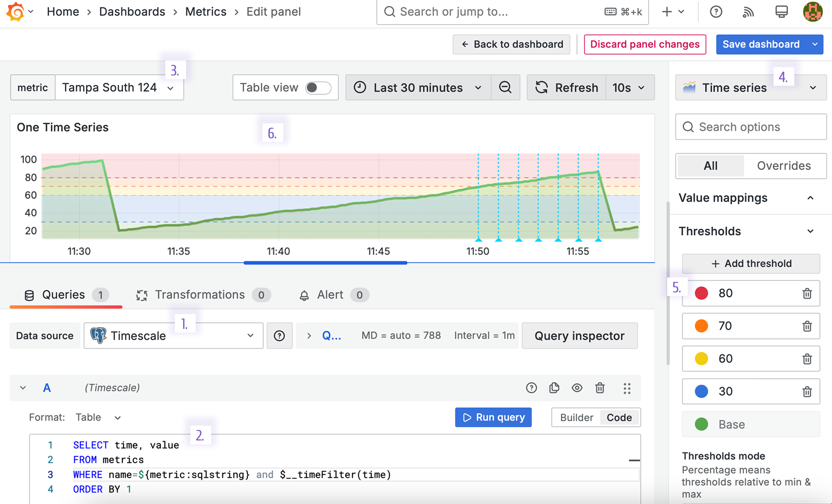
Task: Click the kiosk mode monitor icon
Action: pos(781,12)
